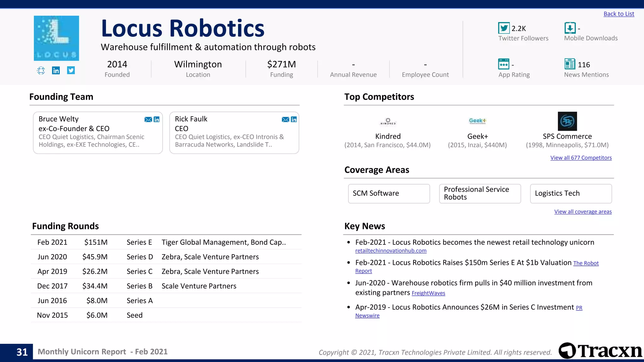This screenshot has width=644, height=362.
Task: Click the 116 News Mentions count
Action: (x=584, y=65)
